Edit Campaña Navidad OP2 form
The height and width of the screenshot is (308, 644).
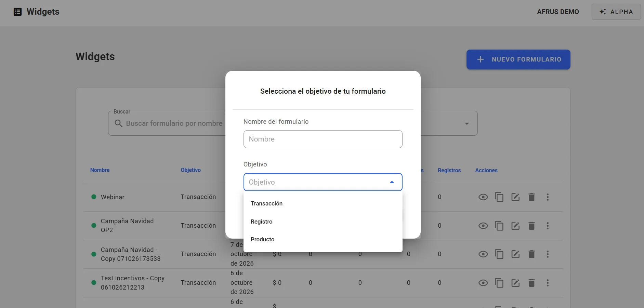point(515,226)
